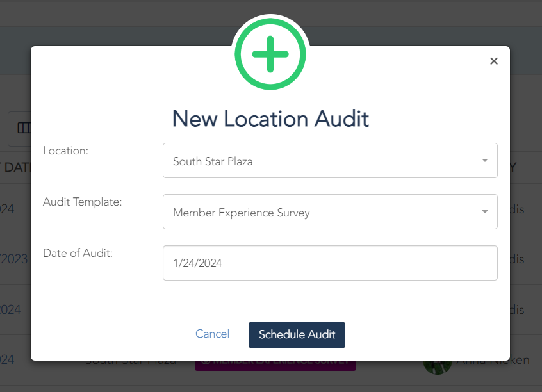Click the Schedule Audit button

click(297, 334)
